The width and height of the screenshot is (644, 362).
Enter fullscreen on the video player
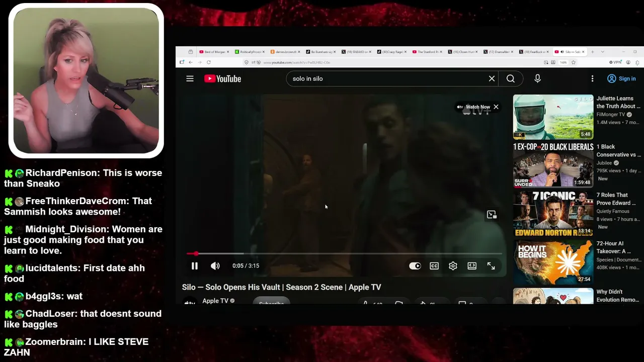[x=491, y=266]
